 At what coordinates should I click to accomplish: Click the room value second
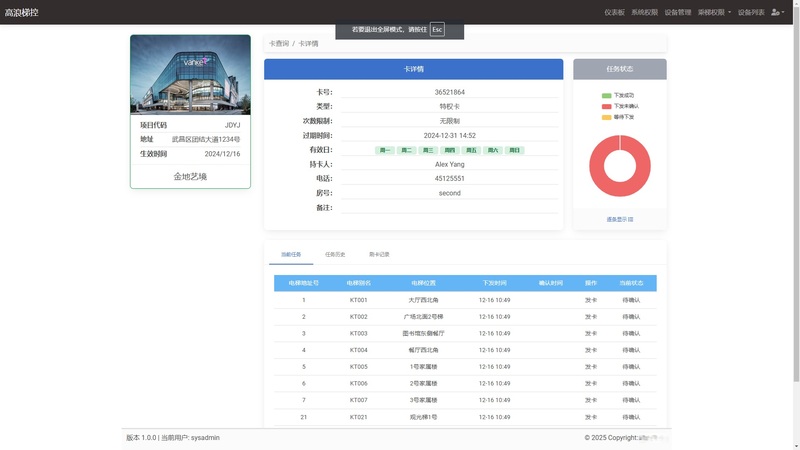click(449, 193)
